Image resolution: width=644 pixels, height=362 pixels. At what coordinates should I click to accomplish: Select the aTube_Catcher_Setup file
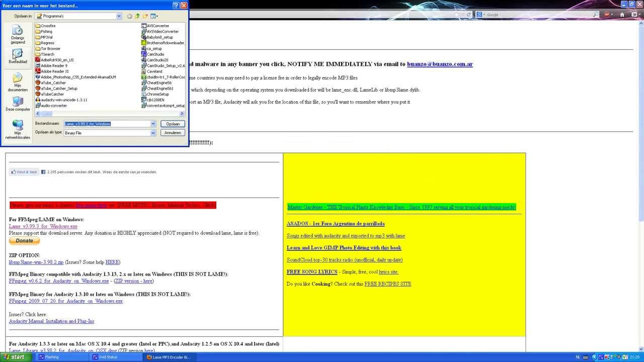[x=56, y=88]
